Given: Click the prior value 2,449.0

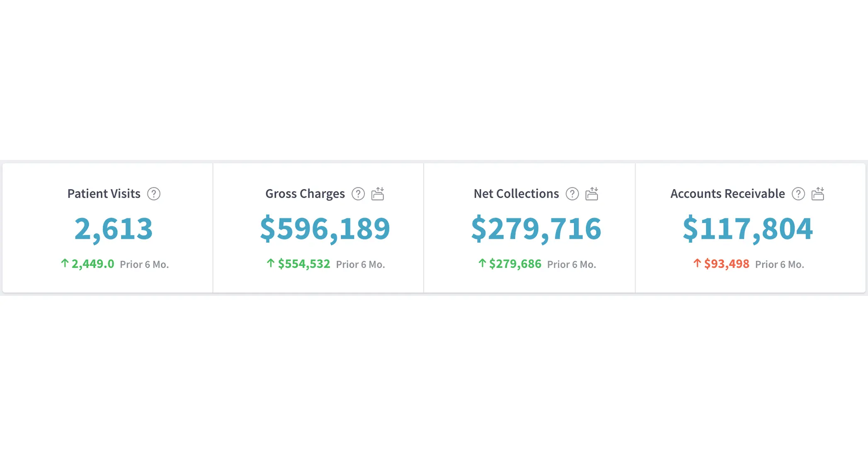Looking at the screenshot, I should click(93, 264).
